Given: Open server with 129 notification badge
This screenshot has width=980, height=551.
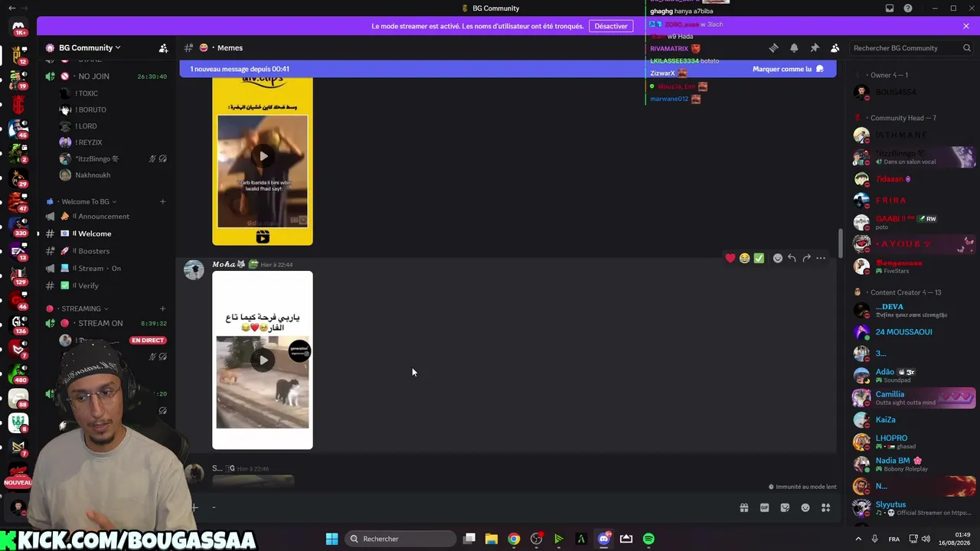Looking at the screenshot, I should click(18, 275).
